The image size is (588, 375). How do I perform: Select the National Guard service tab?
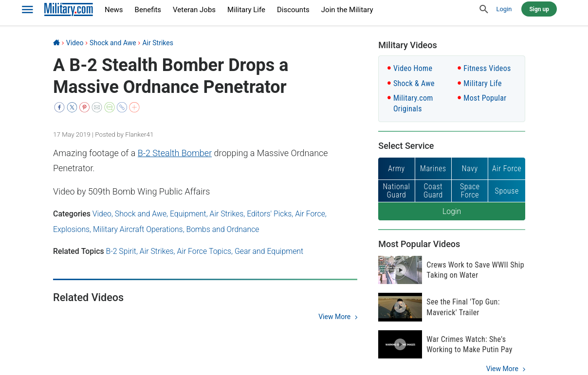point(396,191)
